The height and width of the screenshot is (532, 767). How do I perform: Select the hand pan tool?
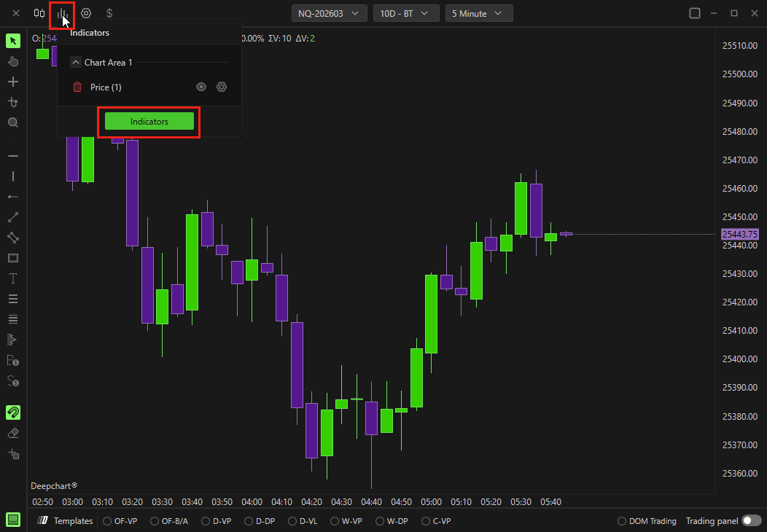[13, 61]
